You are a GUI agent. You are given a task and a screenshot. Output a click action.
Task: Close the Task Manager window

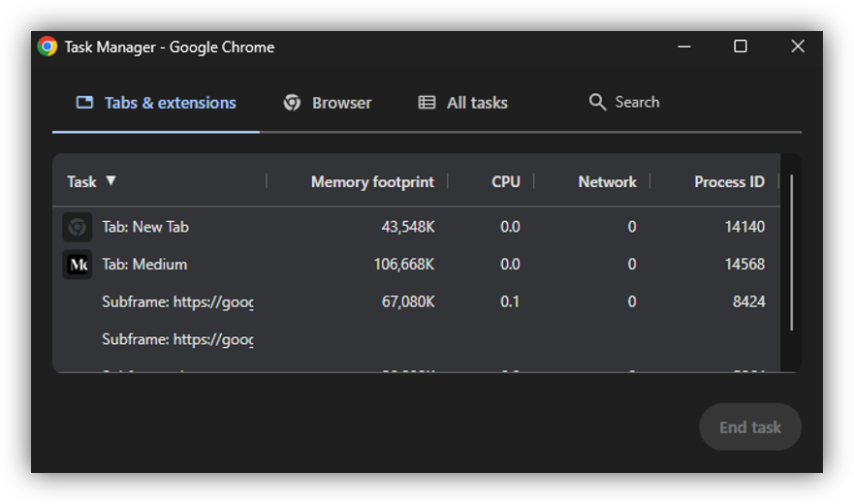798,47
